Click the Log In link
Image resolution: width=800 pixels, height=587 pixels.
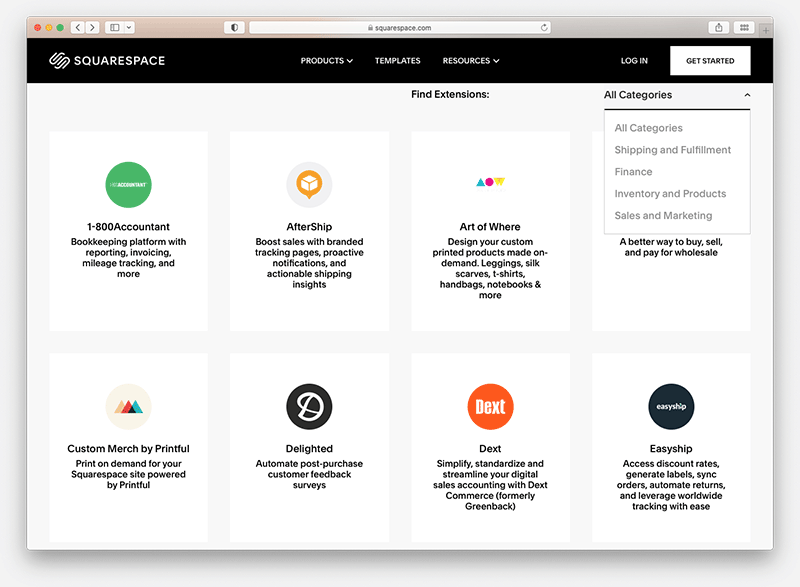(634, 61)
